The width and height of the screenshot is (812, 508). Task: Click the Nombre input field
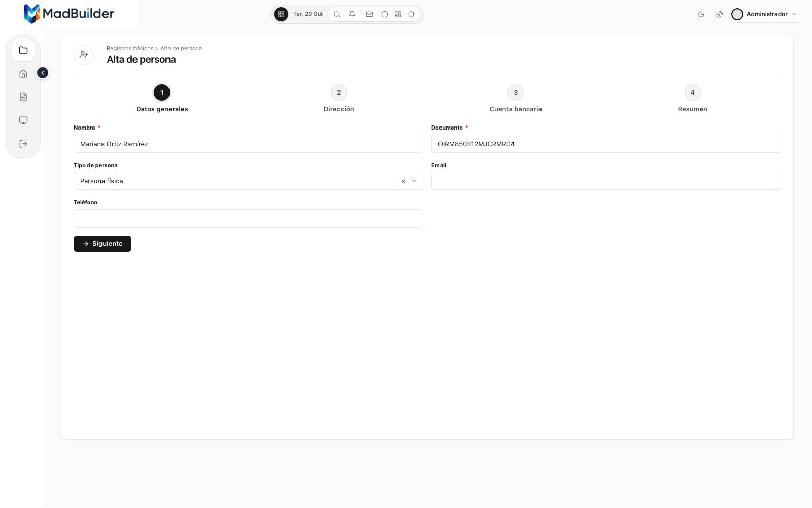[248, 144]
